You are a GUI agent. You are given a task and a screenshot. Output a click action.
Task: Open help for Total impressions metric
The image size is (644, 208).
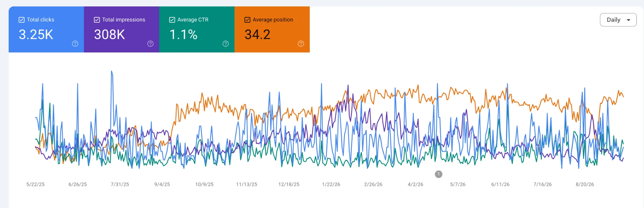click(150, 44)
